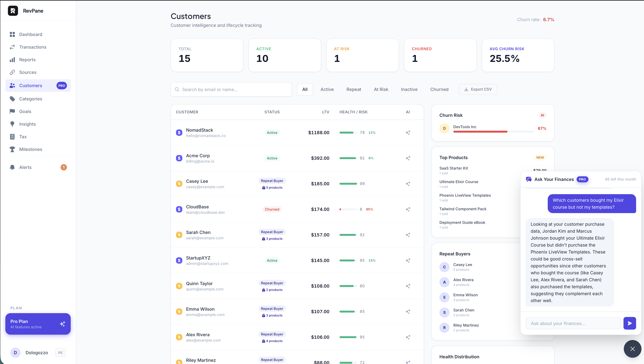Switch to the Churned filter tab
This screenshot has width=644, height=364.
point(439,89)
